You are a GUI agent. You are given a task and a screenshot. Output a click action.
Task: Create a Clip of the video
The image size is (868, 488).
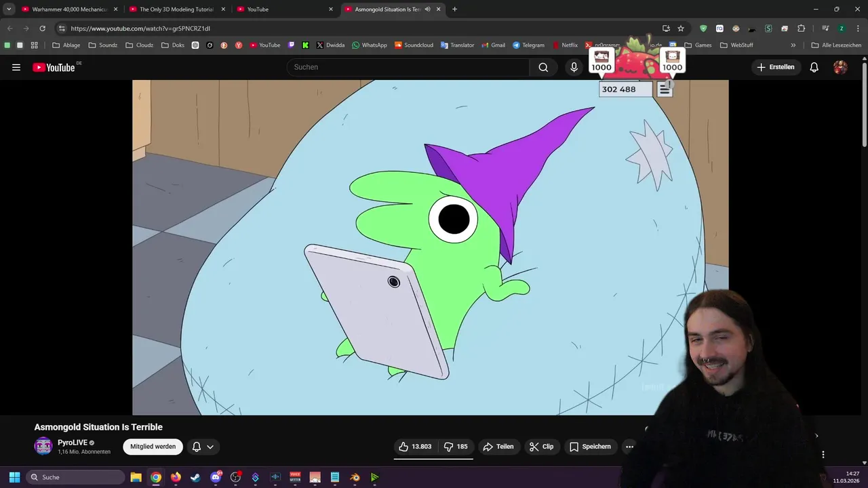pyautogui.click(x=541, y=447)
